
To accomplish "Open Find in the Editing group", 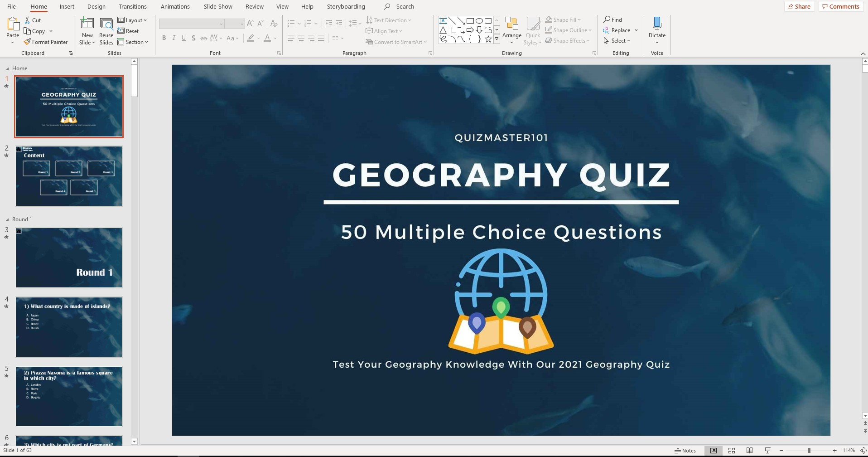I will pos(614,19).
